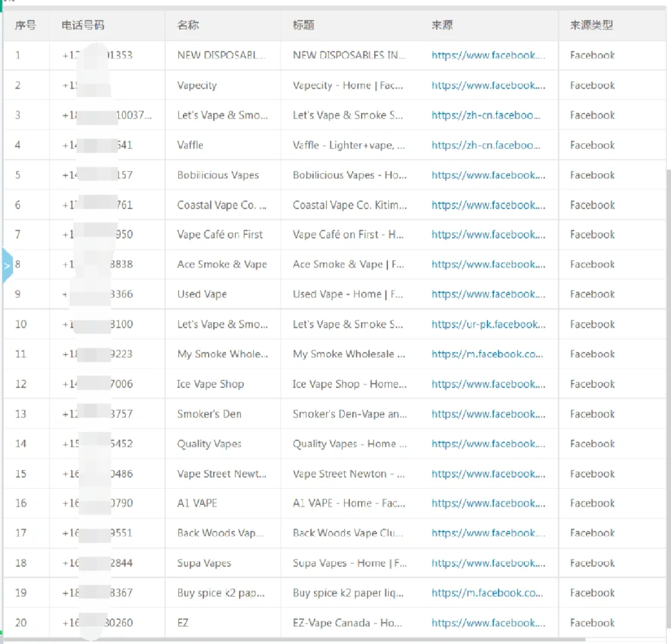Select Facebook source type in row 19

click(x=592, y=593)
